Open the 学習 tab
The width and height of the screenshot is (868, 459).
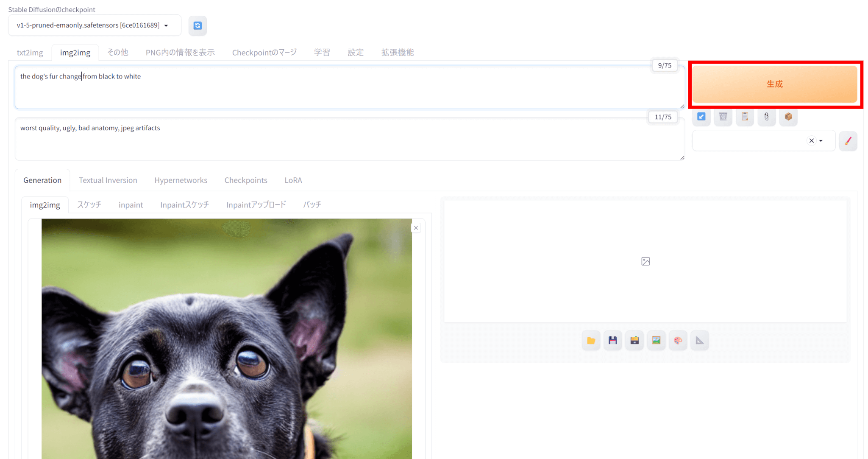pyautogui.click(x=322, y=53)
